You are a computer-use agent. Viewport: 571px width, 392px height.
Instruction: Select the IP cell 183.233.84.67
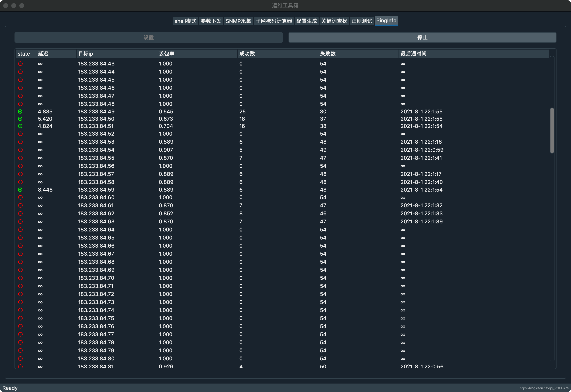point(96,254)
